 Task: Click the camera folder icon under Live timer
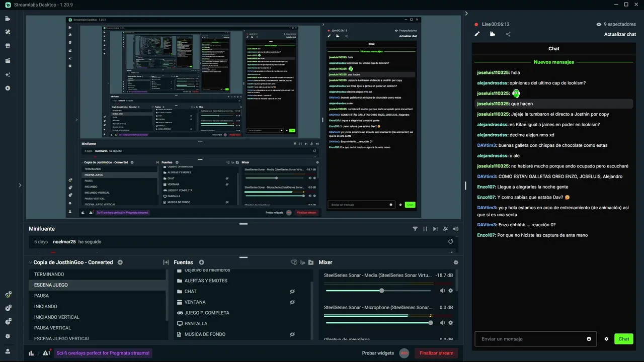tap(493, 34)
